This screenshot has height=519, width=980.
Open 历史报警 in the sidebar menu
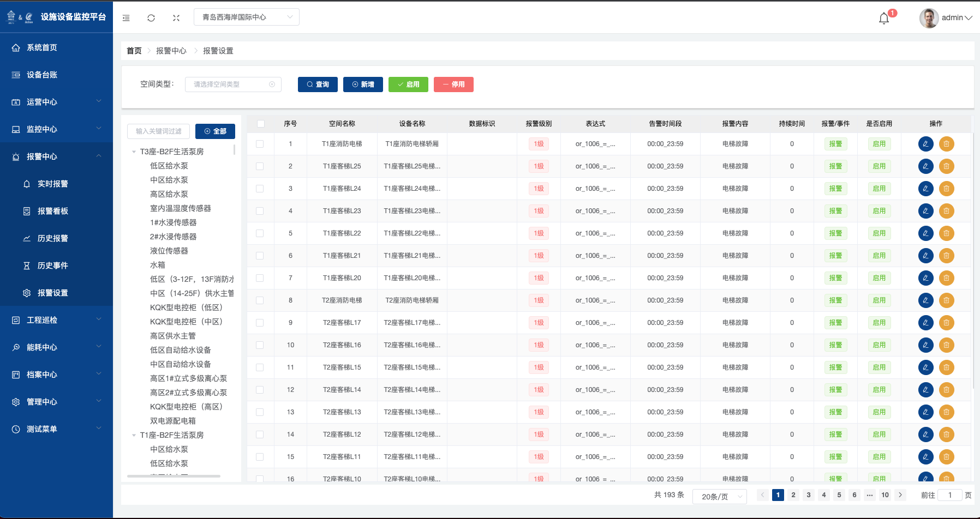coord(53,238)
